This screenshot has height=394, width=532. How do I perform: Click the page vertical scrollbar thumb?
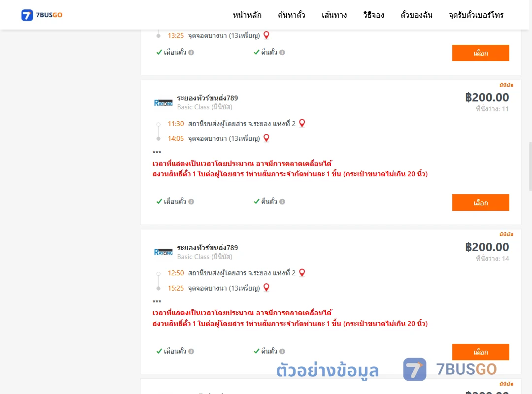(531, 166)
